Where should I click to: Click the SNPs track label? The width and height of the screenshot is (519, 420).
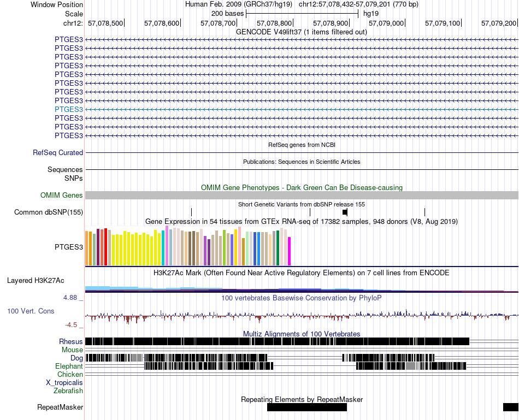[74, 179]
